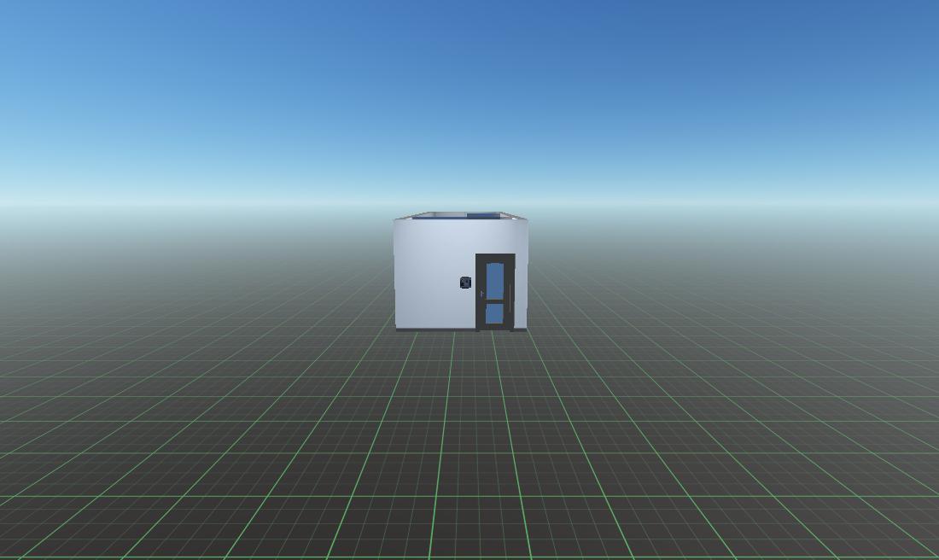Click the blue sky directly above the building
Screen dimensions: 939x560
pos(461,128)
